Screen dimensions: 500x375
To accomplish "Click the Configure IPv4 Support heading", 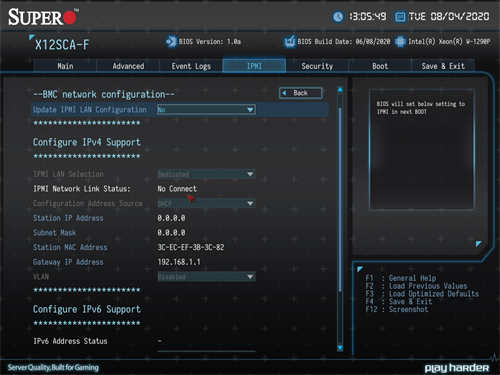I will (x=87, y=142).
